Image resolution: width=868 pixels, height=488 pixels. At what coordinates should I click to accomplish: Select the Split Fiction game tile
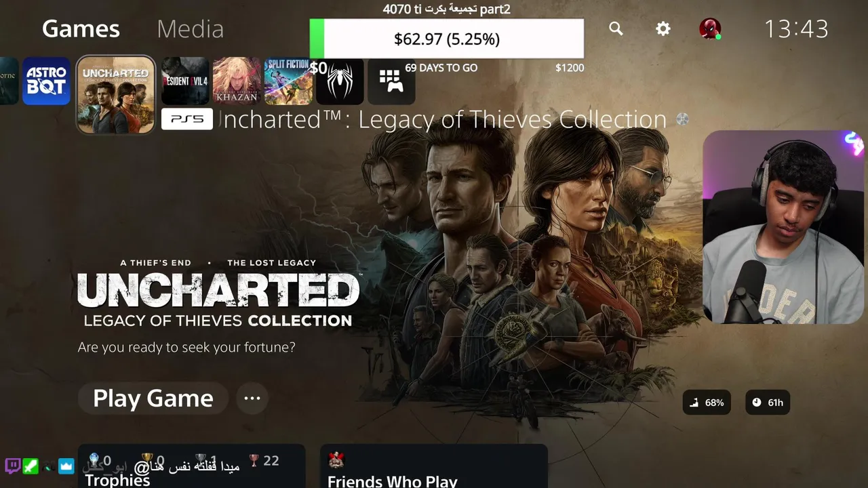point(288,81)
